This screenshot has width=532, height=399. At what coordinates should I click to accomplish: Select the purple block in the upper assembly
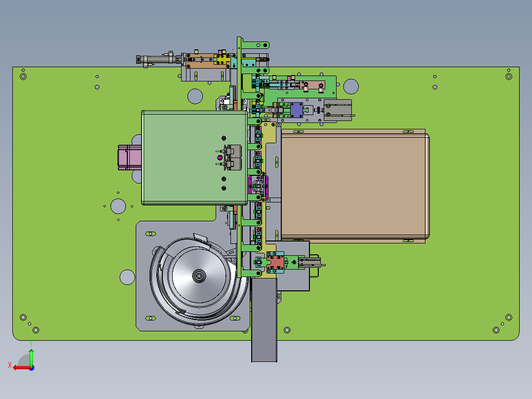[297, 110]
